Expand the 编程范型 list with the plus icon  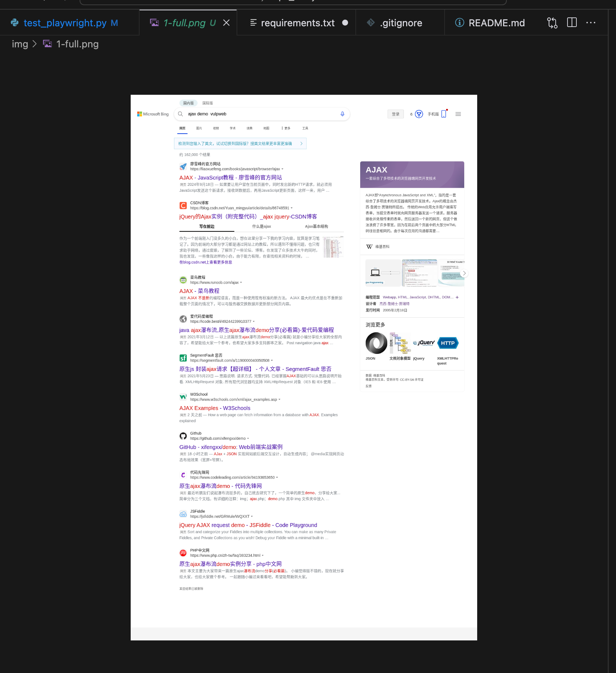(x=457, y=297)
